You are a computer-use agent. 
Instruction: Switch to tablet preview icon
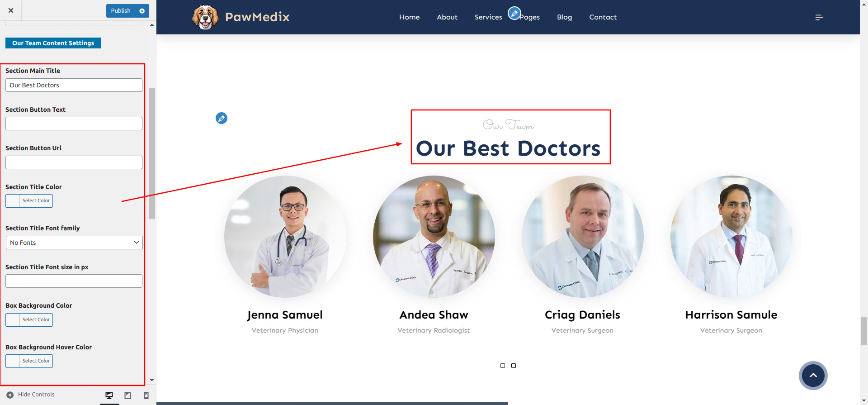point(127,395)
